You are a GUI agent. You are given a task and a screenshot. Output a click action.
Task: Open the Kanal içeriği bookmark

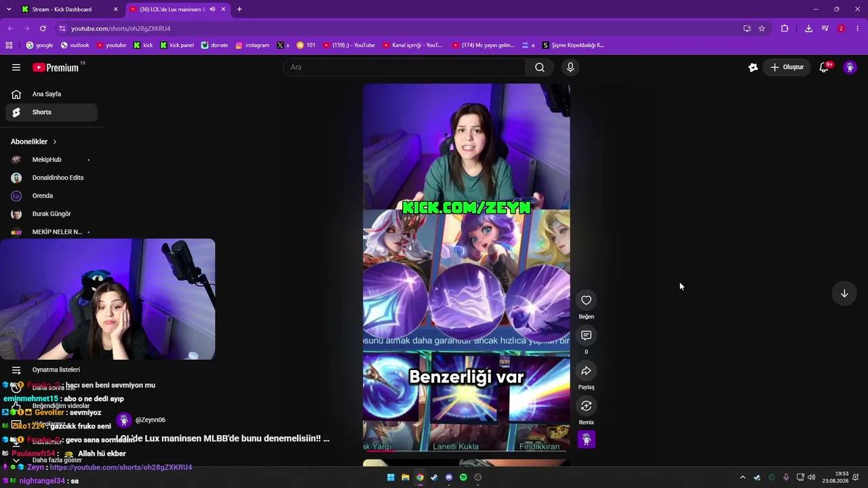pyautogui.click(x=412, y=45)
